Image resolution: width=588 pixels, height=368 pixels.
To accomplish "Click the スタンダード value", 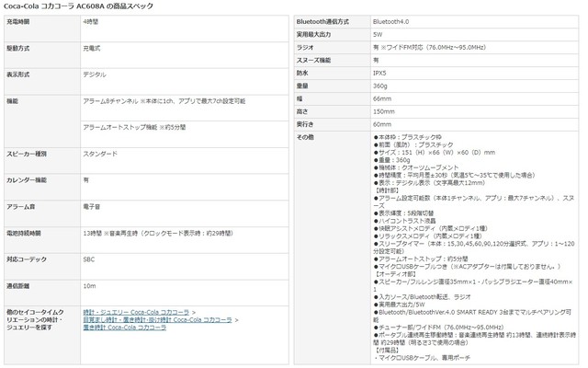I will point(100,154).
